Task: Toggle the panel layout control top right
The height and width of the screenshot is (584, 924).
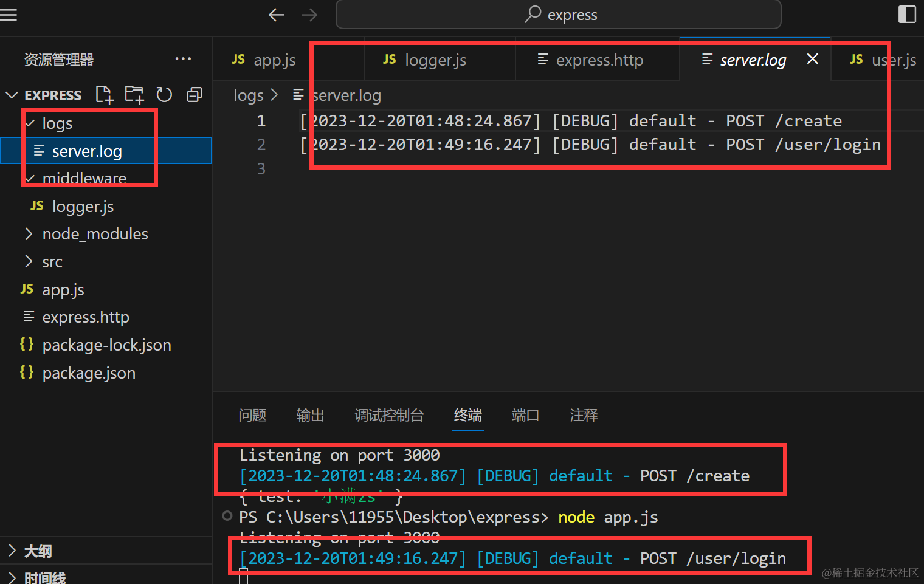Action: [x=907, y=13]
